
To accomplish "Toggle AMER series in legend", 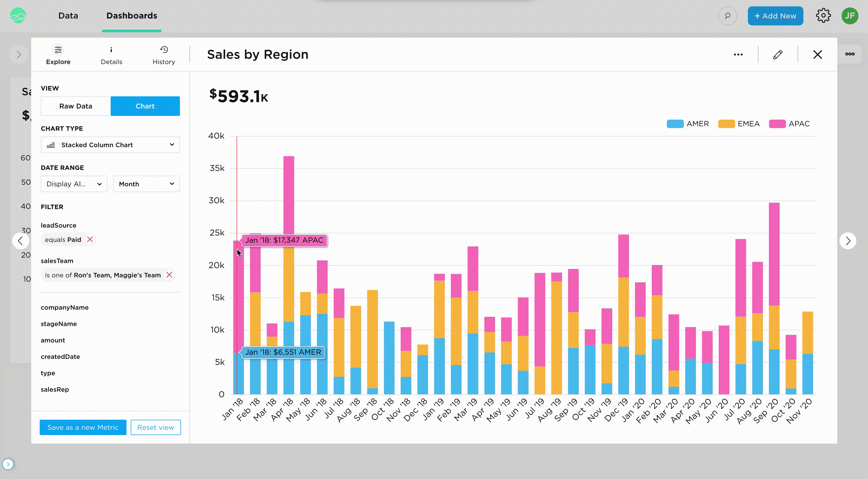I will 688,124.
